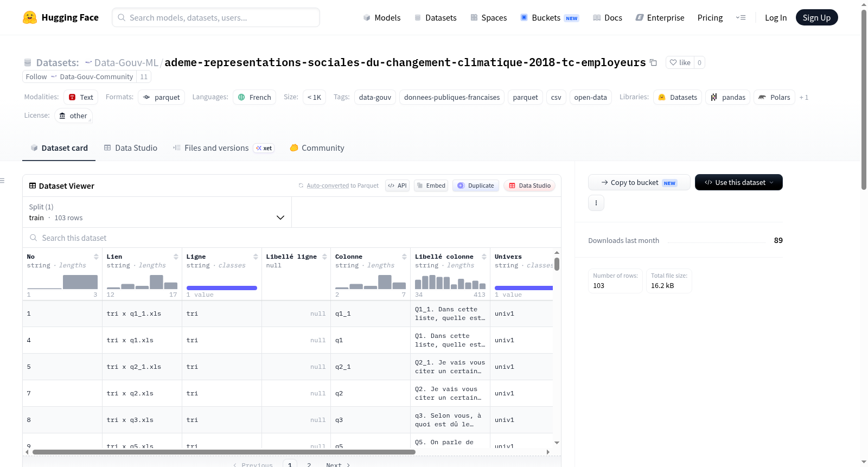Click the Duplicate button
The width and height of the screenshot is (868, 467).
click(x=476, y=185)
